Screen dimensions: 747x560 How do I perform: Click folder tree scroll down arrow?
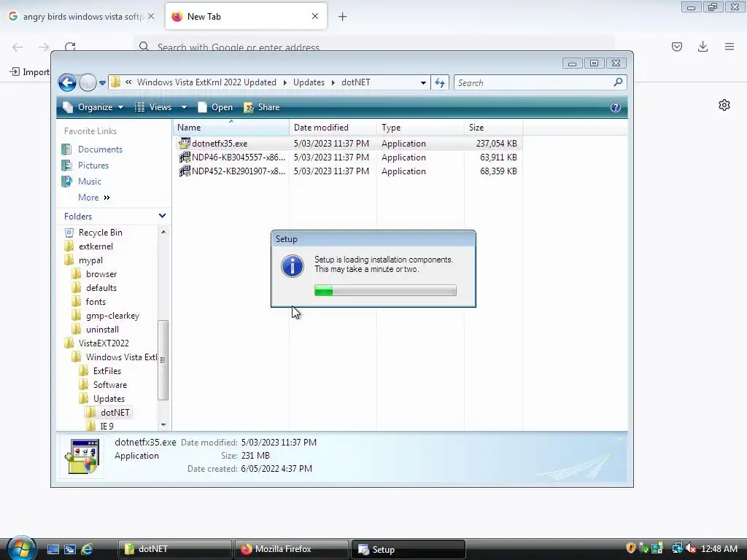click(x=163, y=425)
